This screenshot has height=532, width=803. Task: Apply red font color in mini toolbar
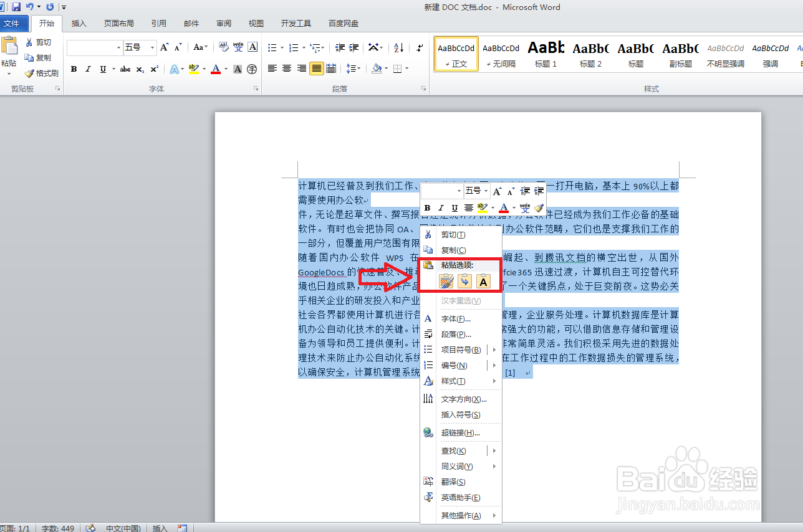[x=504, y=207]
